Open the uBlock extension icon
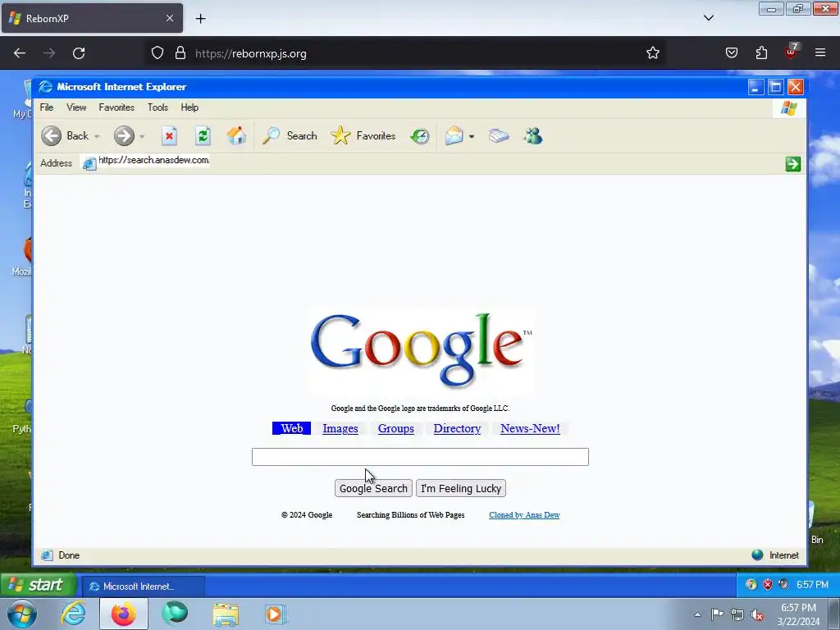The image size is (840, 630). click(x=792, y=52)
